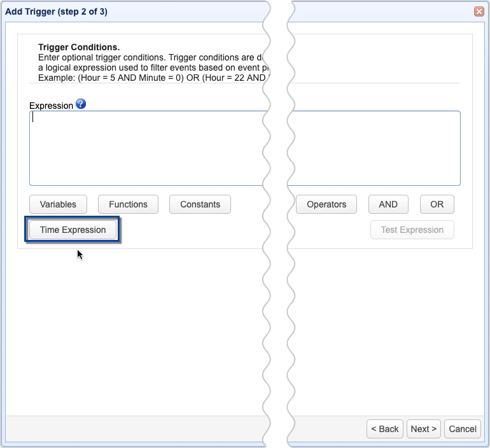The height and width of the screenshot is (448, 490).
Task: Insert the OR operator
Action: pos(437,204)
